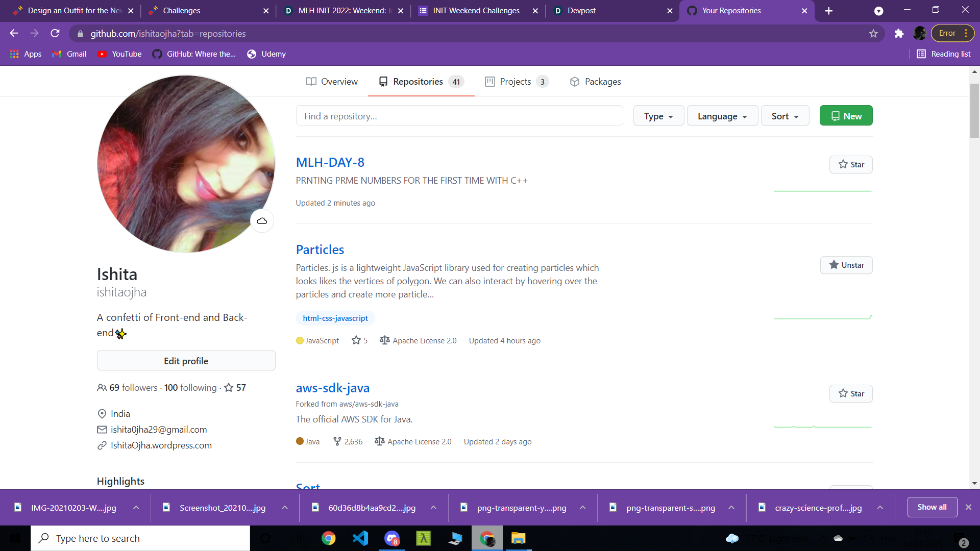Expand the Language filter dropdown
This screenshot has width=980, height=551.
722,116
